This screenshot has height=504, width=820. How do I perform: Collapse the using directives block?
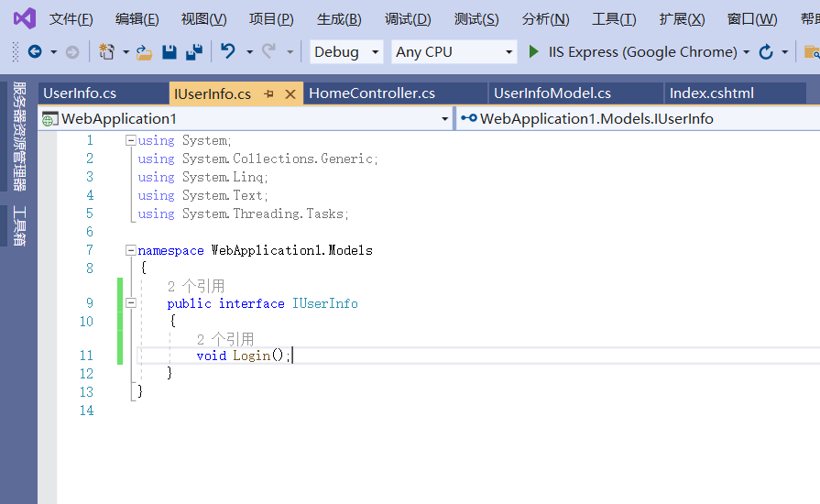pos(131,140)
